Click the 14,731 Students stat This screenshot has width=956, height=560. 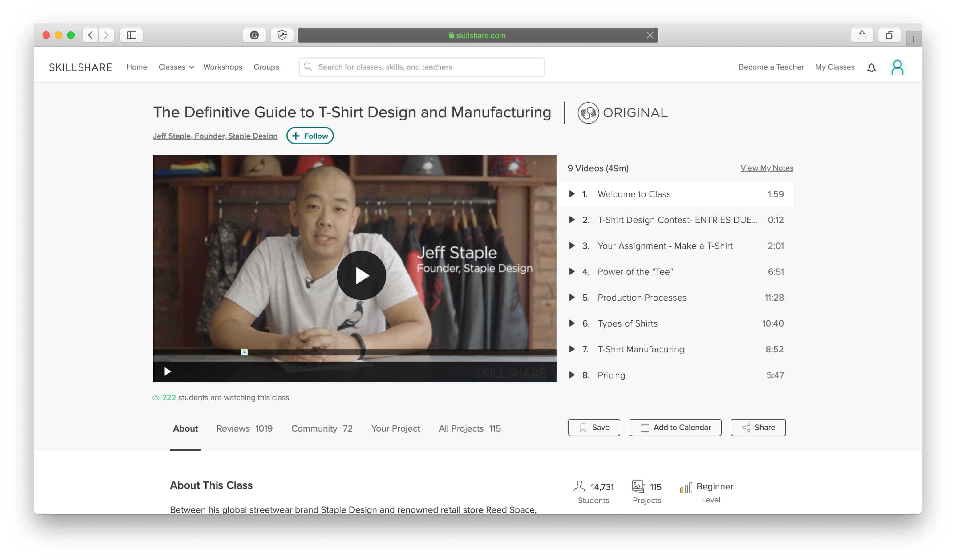tap(594, 492)
